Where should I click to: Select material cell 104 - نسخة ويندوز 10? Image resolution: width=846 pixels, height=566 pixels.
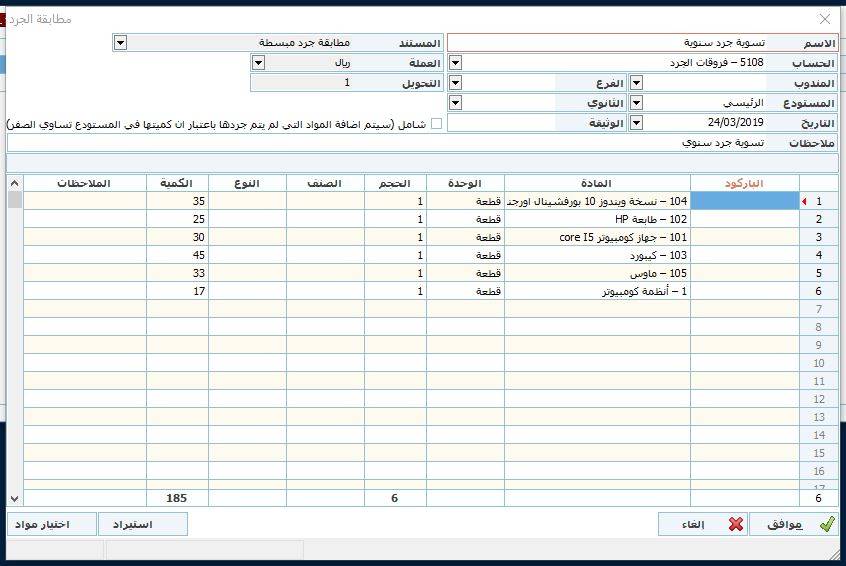[597, 201]
